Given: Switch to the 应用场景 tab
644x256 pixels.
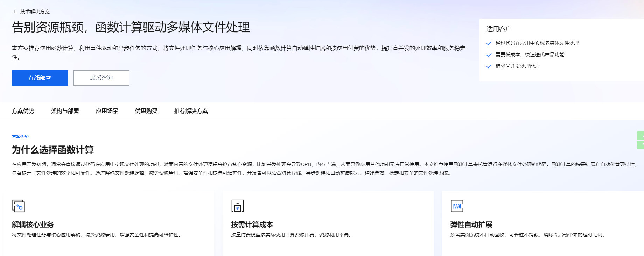Looking at the screenshot, I should pos(107,111).
